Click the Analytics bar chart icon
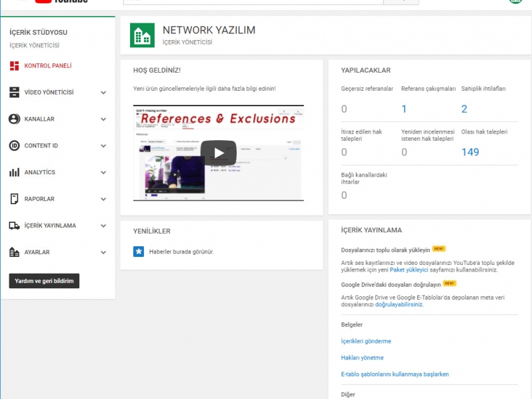This screenshot has height=399, width=532. coord(14,172)
